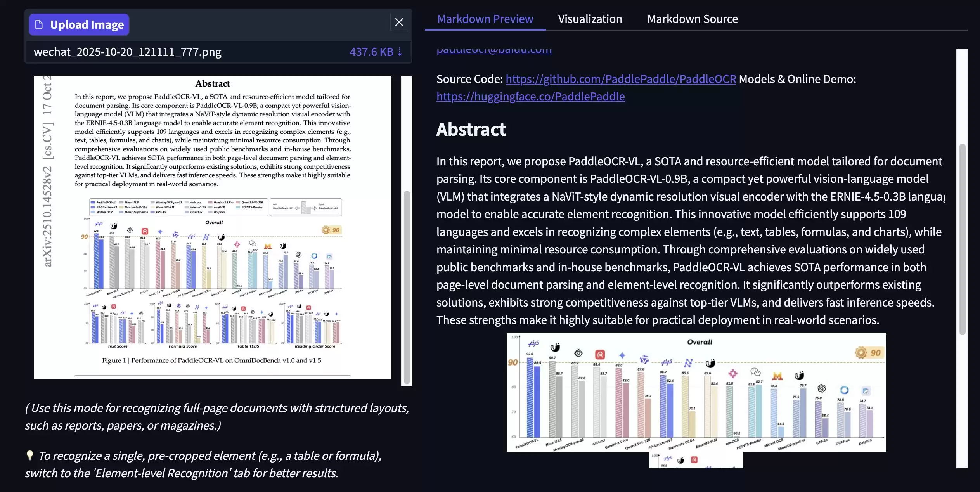Click the abstract paragraph in the Markdown preview
Viewport: 980px width, 492px height.
tap(690, 241)
